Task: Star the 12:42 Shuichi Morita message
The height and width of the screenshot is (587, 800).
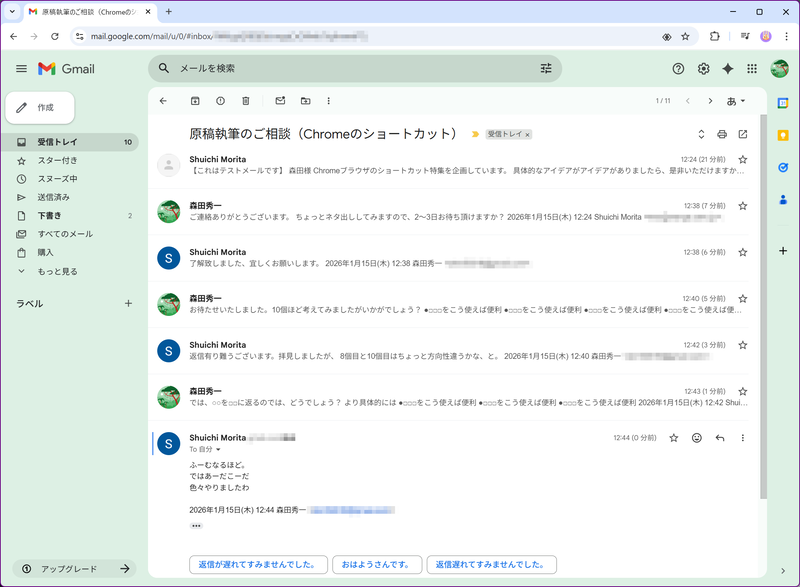Action: 743,345
